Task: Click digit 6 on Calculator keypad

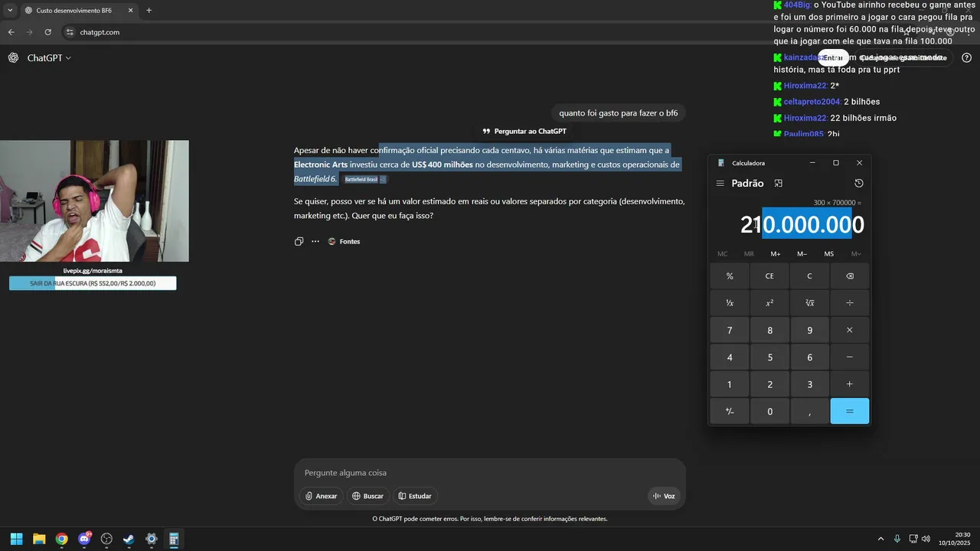Action: point(809,357)
